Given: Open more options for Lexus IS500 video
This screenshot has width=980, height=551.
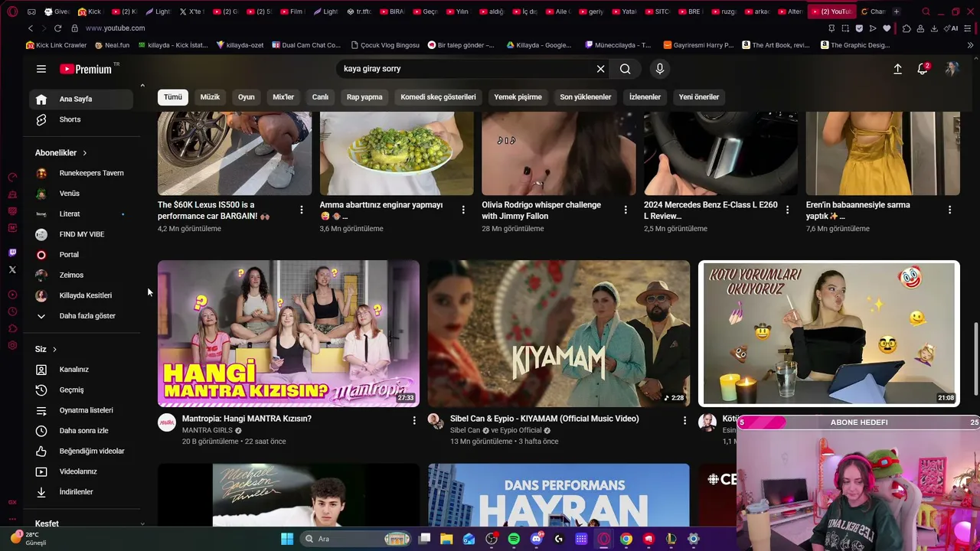Looking at the screenshot, I should pyautogui.click(x=302, y=210).
